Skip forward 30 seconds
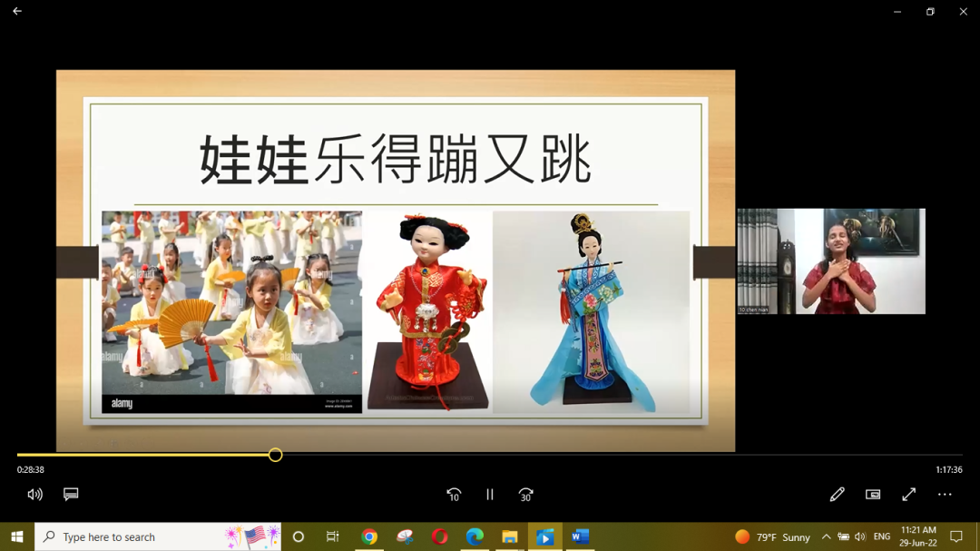 click(x=525, y=495)
